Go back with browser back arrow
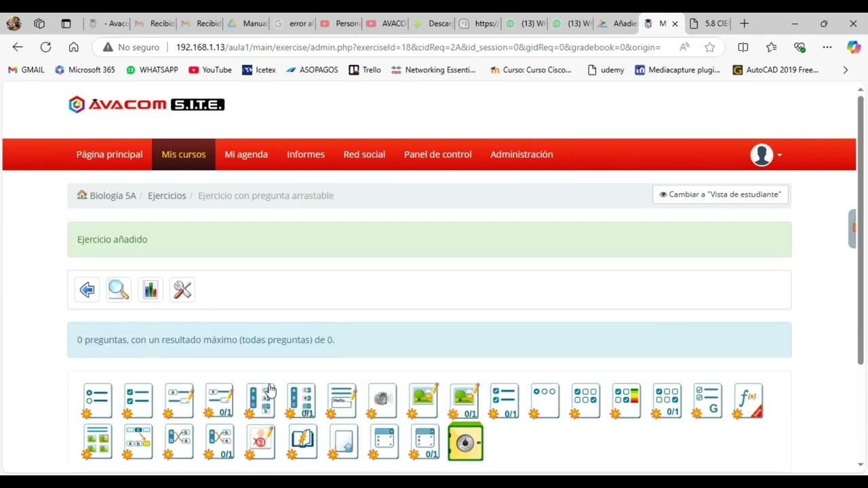Screen dimensions: 868x488 (x=18, y=47)
